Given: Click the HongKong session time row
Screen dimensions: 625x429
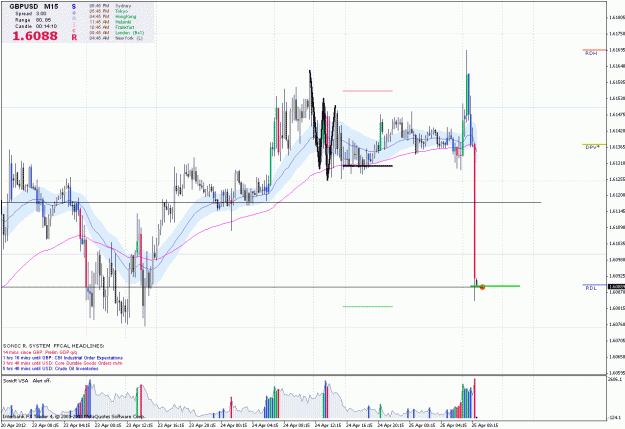Looking at the screenshot, I should (112, 17).
